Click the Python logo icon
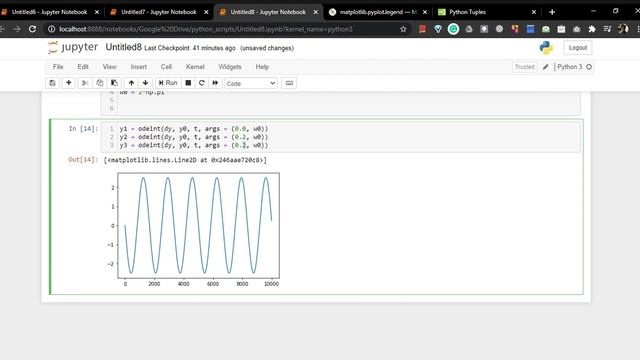This screenshot has width=640, height=360. (546, 48)
